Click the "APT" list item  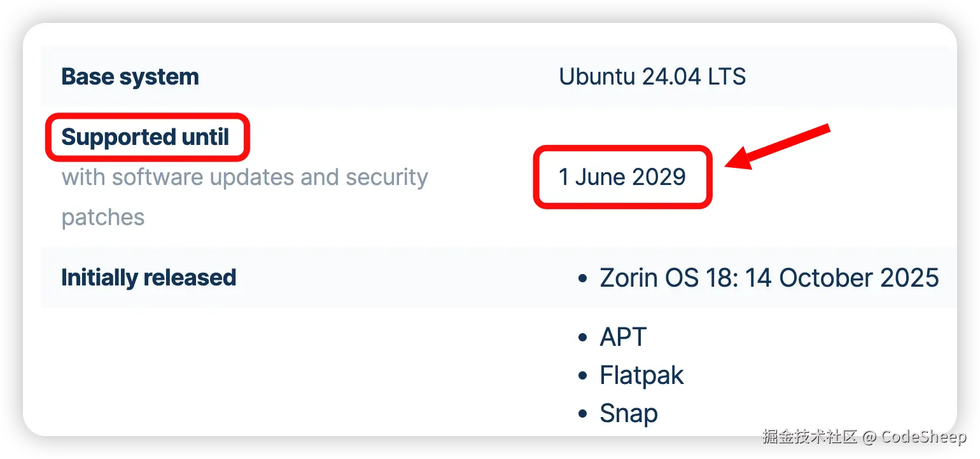pyautogui.click(x=623, y=337)
